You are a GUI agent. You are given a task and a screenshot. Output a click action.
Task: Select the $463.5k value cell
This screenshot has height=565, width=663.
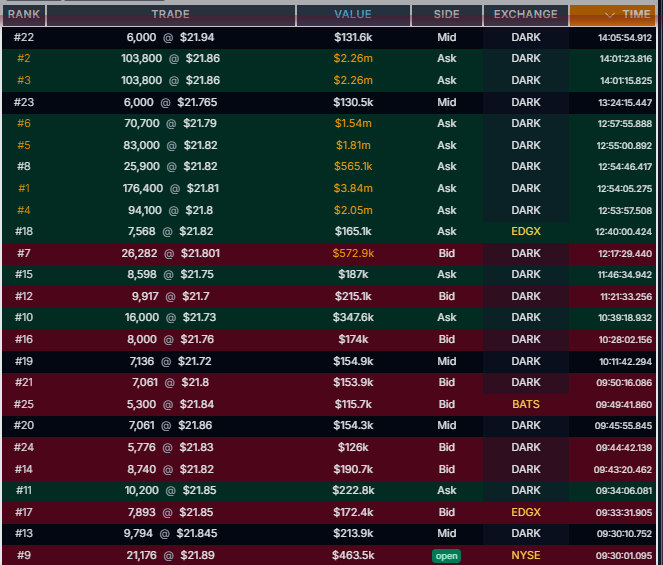353,555
